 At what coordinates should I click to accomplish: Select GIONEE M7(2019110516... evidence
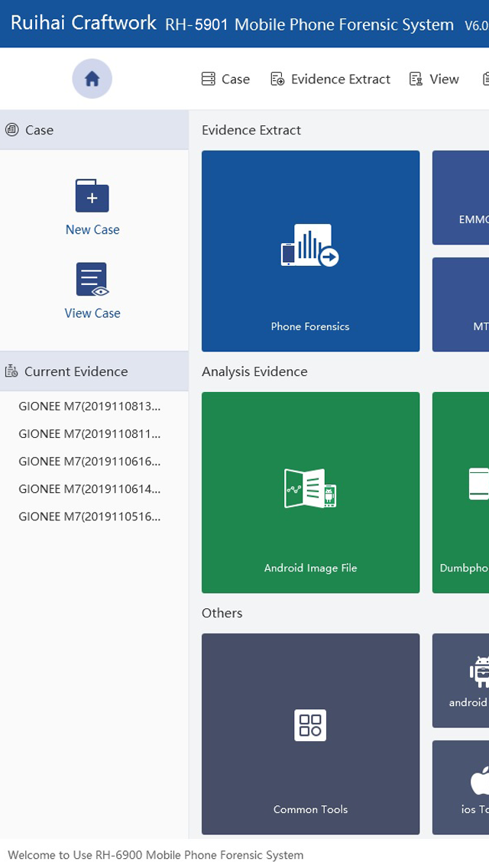pos(90,517)
